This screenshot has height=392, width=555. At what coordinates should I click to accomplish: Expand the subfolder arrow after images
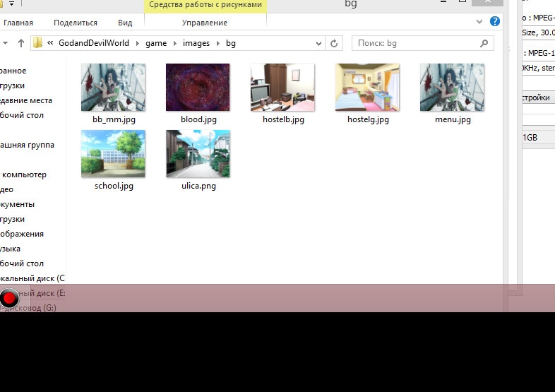pos(217,43)
